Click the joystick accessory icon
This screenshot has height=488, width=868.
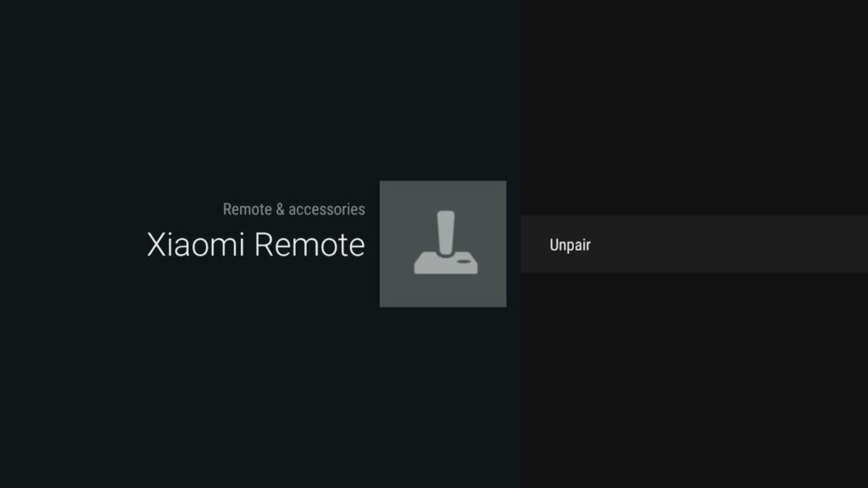[x=446, y=242]
